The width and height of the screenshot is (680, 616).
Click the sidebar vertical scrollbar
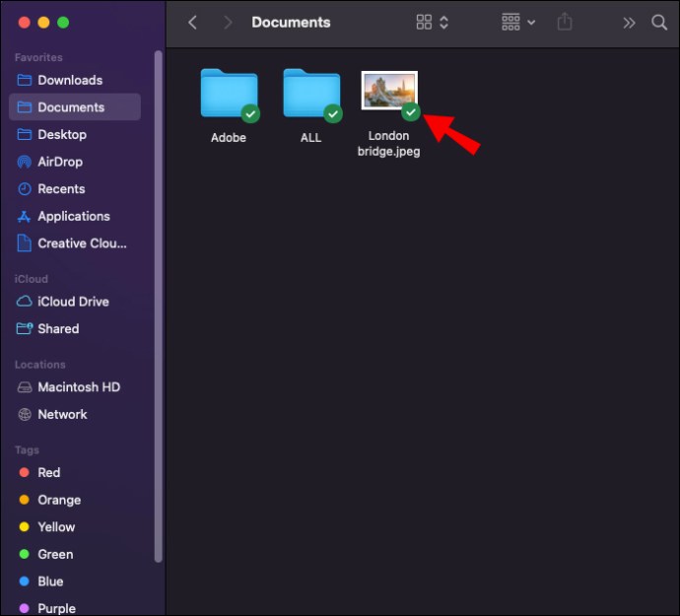pyautogui.click(x=159, y=307)
